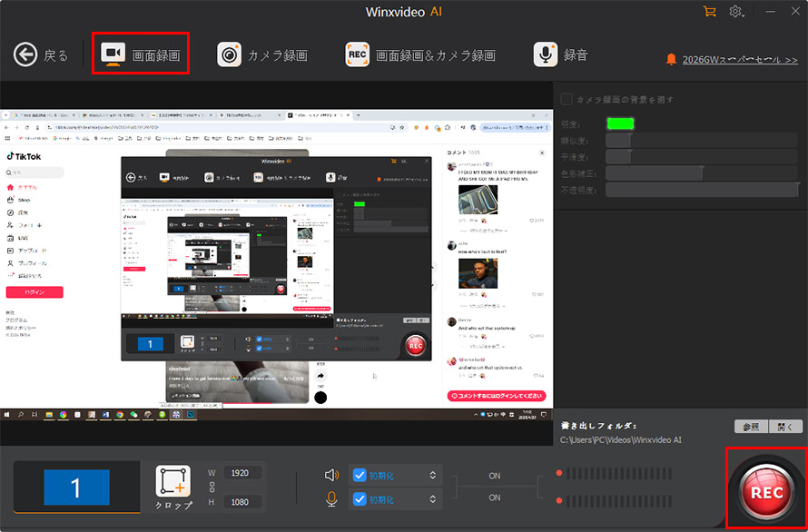Toggle the microphone audio checkbox

point(360,498)
